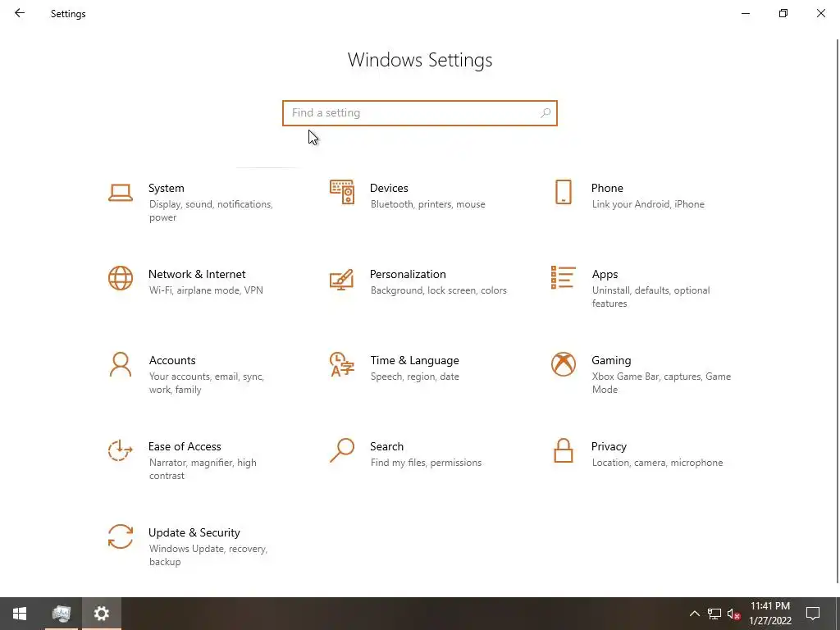Image resolution: width=840 pixels, height=630 pixels.
Task: Open the Accounts settings title
Action: click(x=172, y=361)
